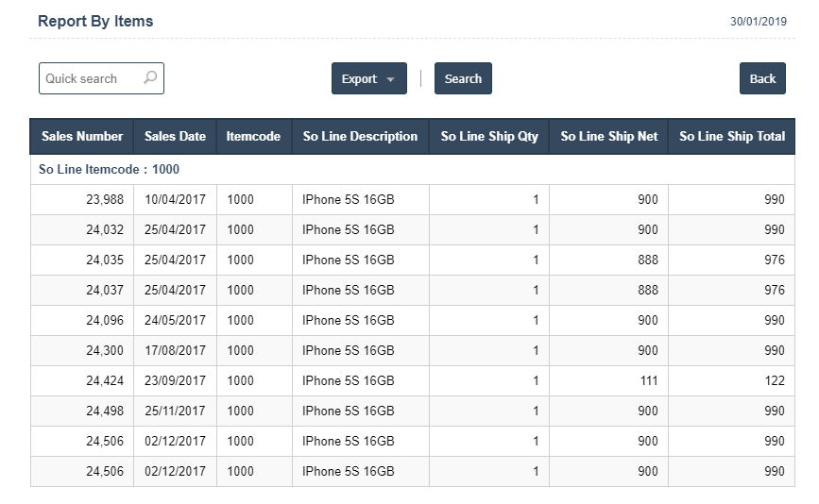Click the Itemcode column header
The image size is (819, 504).
(x=253, y=136)
